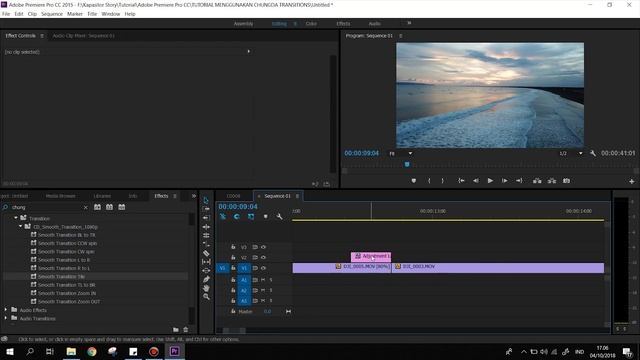Clear the Effects search field
The height and width of the screenshot is (360, 640).
pos(86,207)
